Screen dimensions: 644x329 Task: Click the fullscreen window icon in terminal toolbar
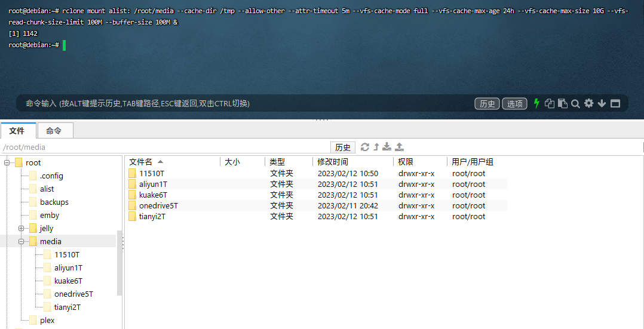pyautogui.click(x=615, y=103)
